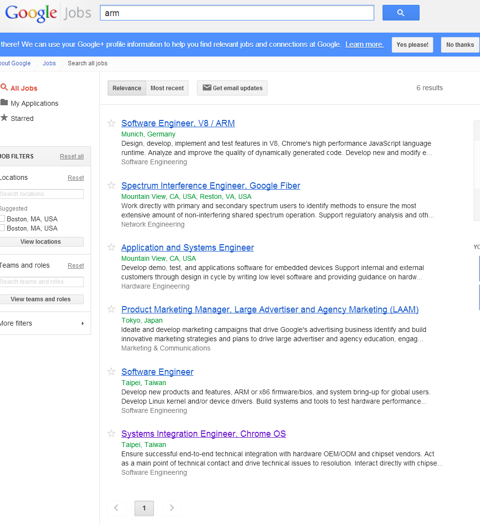Click envelope icon on Get email updates
Viewport: 480px width, 525px height.
207,87
